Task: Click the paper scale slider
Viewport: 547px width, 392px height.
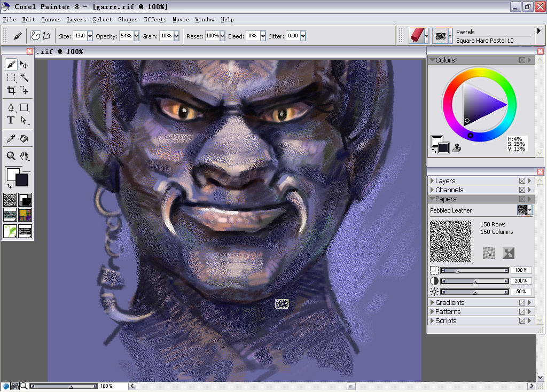Action: pos(474,270)
